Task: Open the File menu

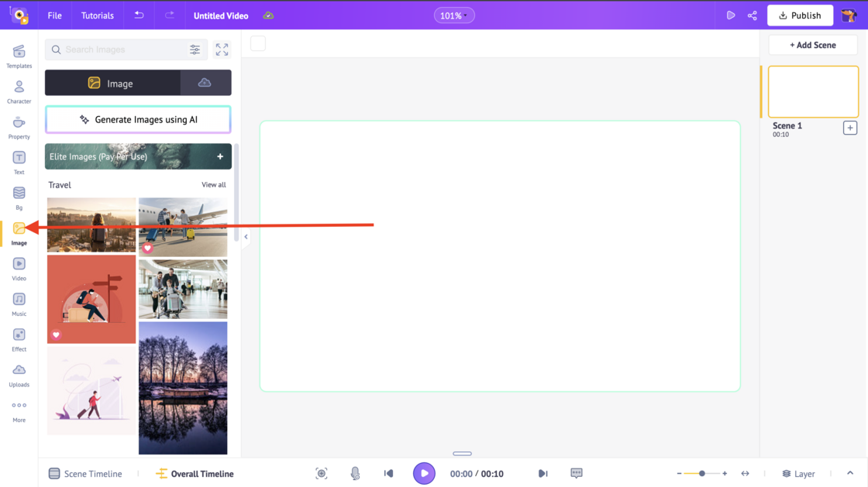Action: [54, 15]
